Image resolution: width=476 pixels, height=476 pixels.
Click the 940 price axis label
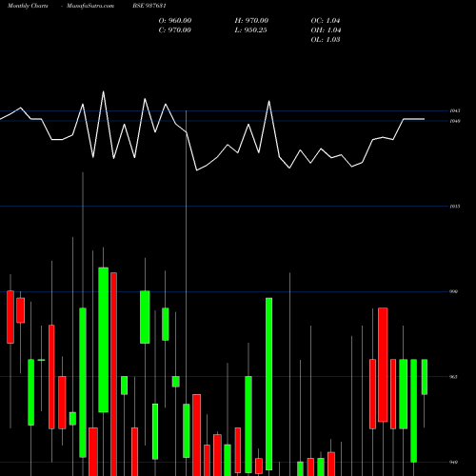point(454,462)
